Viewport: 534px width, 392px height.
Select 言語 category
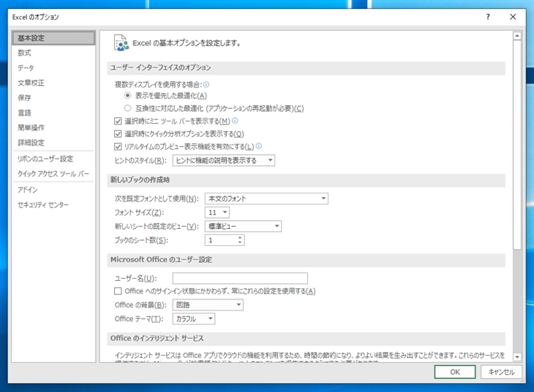[53, 113]
